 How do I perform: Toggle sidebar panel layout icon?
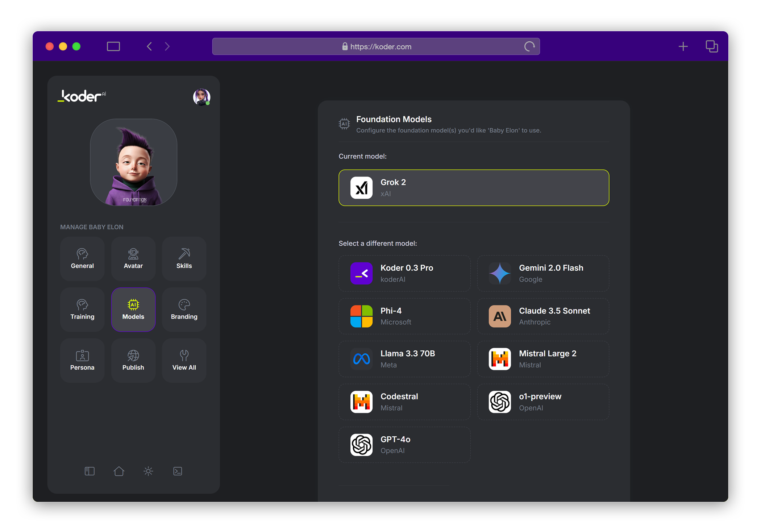click(90, 471)
